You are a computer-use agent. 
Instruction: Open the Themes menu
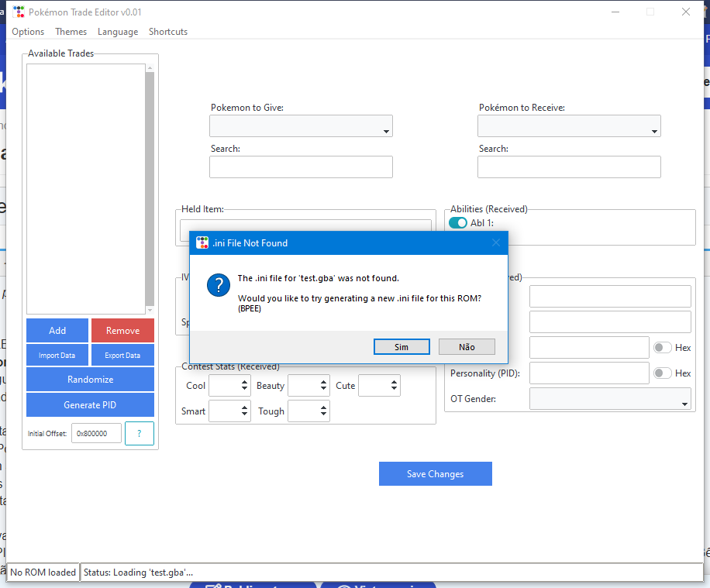71,32
